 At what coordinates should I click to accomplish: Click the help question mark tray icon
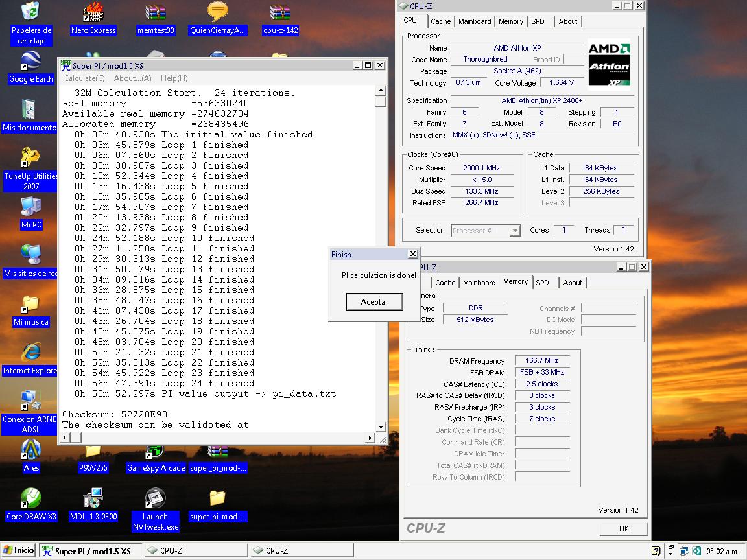click(656, 551)
